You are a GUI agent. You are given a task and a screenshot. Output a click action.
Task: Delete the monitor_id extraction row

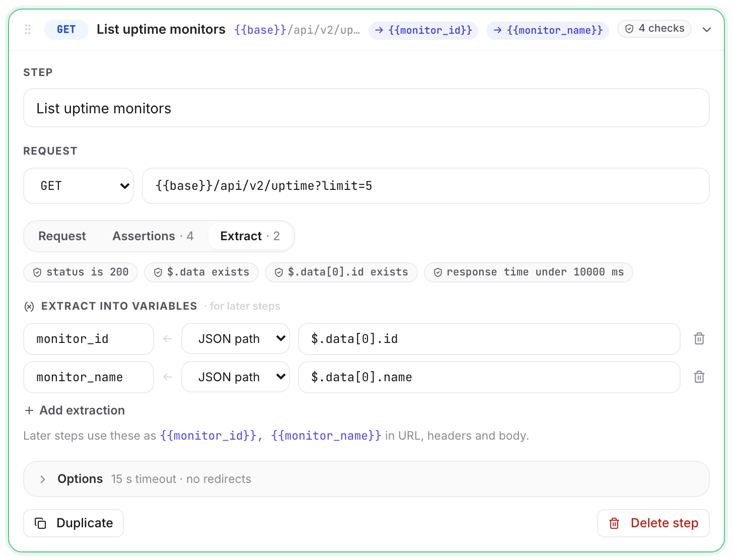click(x=699, y=339)
